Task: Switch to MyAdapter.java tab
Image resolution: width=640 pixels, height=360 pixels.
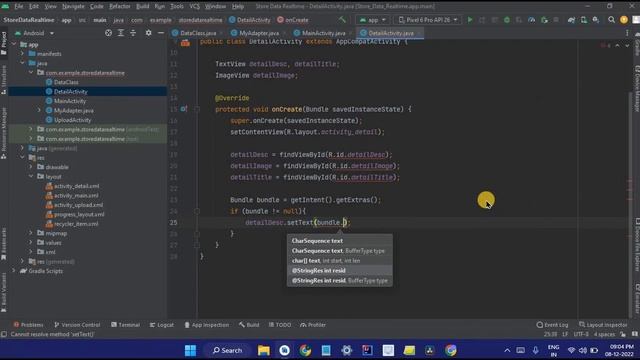Action: (x=258, y=33)
